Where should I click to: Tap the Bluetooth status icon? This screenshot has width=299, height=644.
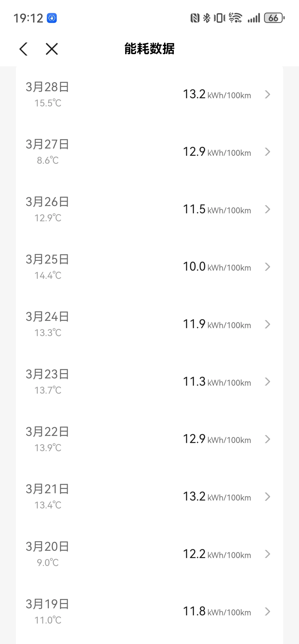click(206, 18)
